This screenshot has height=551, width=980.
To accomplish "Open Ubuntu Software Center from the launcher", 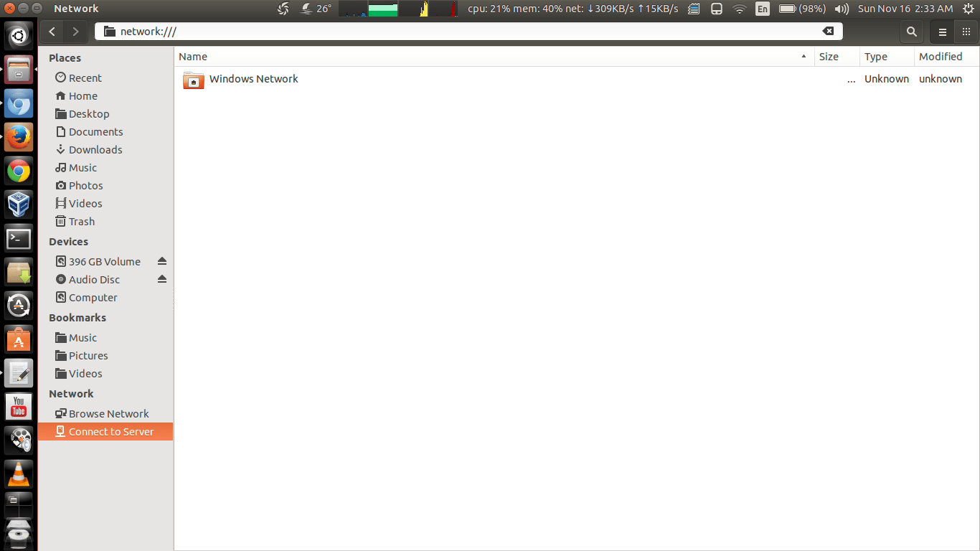I will pos(19,339).
